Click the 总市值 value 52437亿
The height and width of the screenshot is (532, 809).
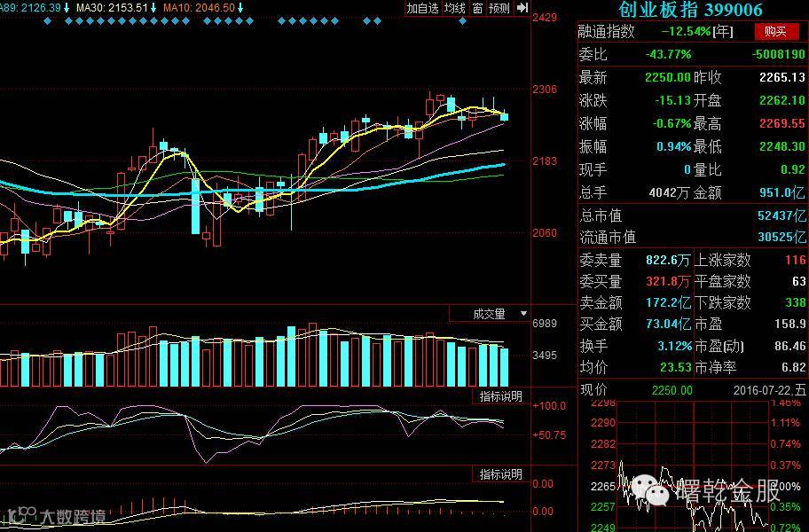[782, 215]
